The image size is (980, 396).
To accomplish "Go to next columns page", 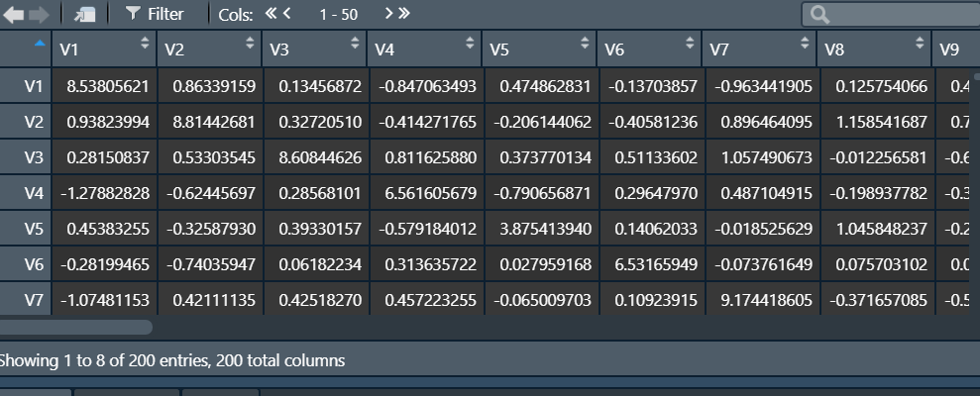I will [387, 14].
